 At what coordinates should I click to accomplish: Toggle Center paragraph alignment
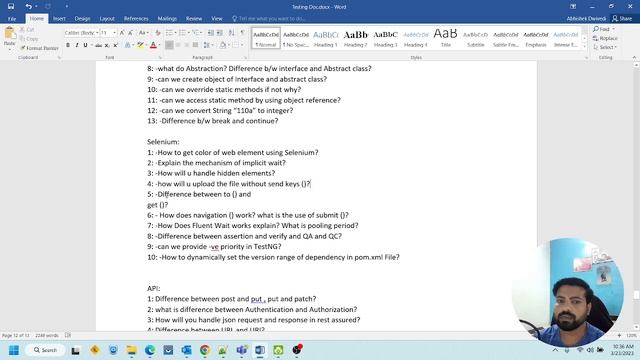[178, 45]
